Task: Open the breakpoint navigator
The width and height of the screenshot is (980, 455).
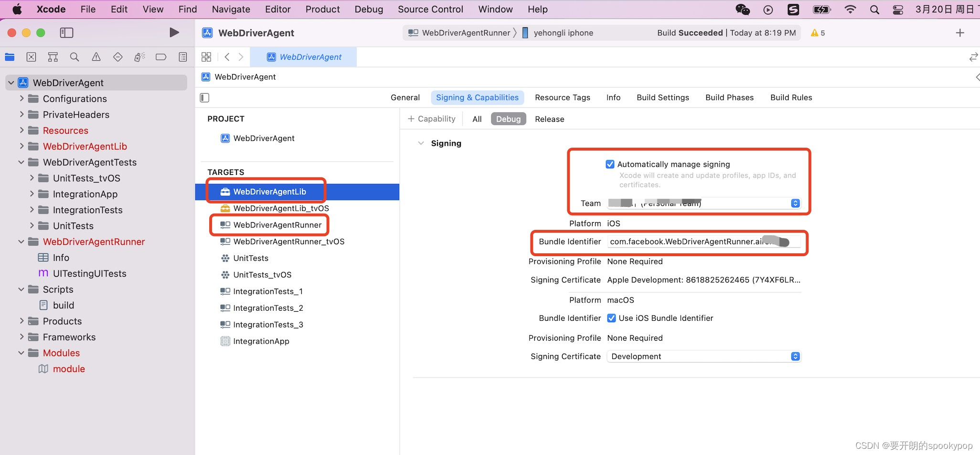Action: 161,57
